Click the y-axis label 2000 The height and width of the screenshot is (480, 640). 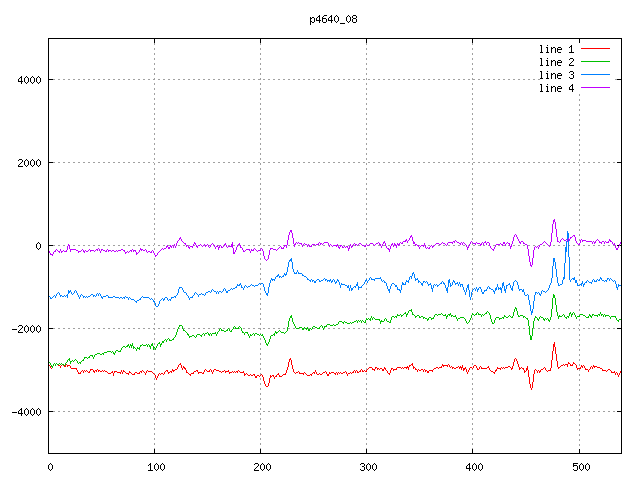(x=29, y=163)
